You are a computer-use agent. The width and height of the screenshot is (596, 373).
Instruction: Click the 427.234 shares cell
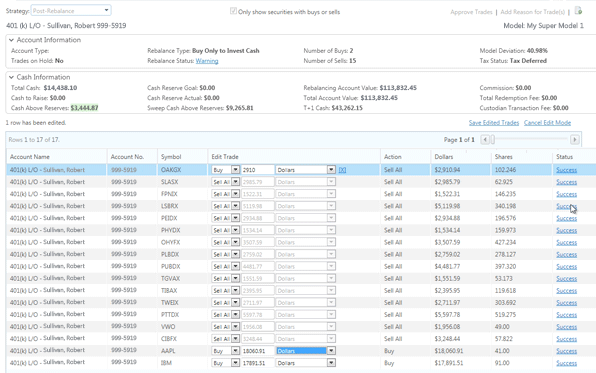click(x=522, y=243)
